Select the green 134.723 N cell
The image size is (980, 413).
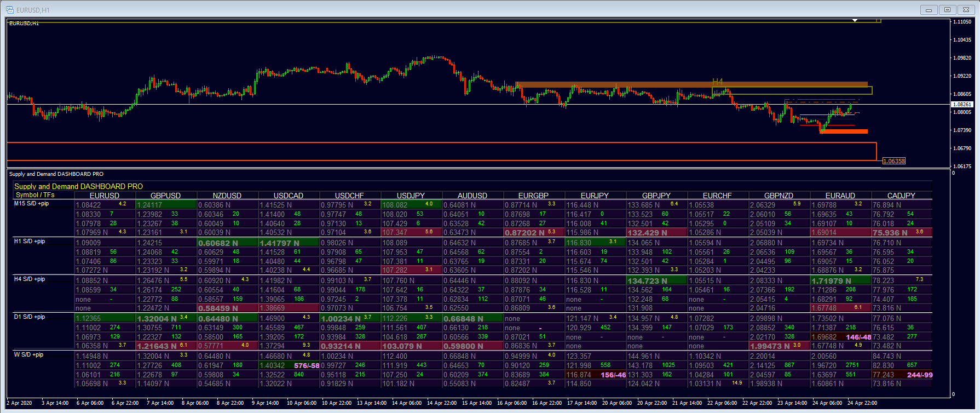[x=656, y=280]
